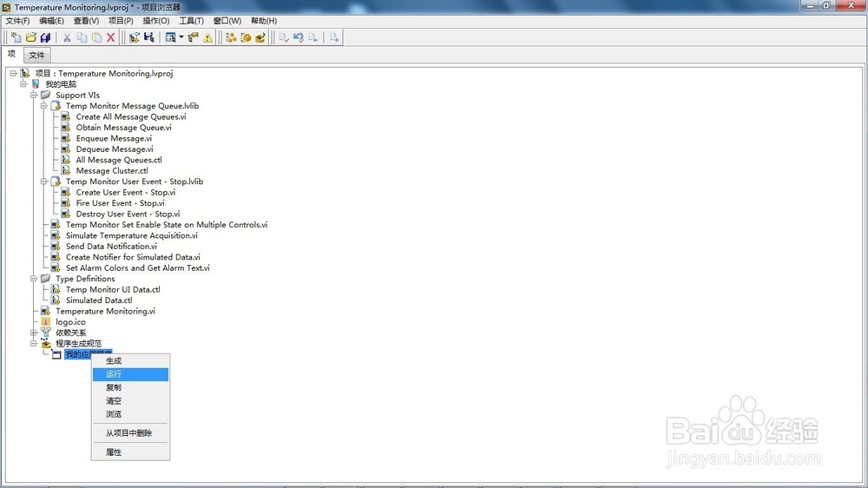The width and height of the screenshot is (868, 488).
Task: Open the 操作(O) menu
Action: coord(156,21)
